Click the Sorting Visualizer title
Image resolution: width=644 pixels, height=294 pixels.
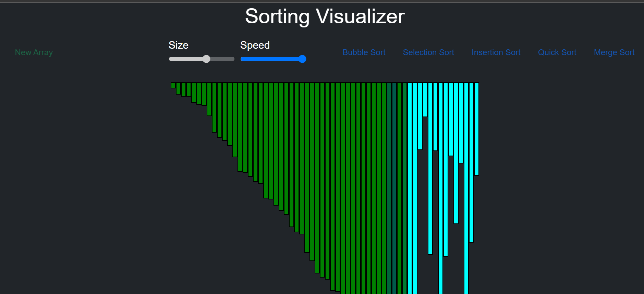coord(324,16)
